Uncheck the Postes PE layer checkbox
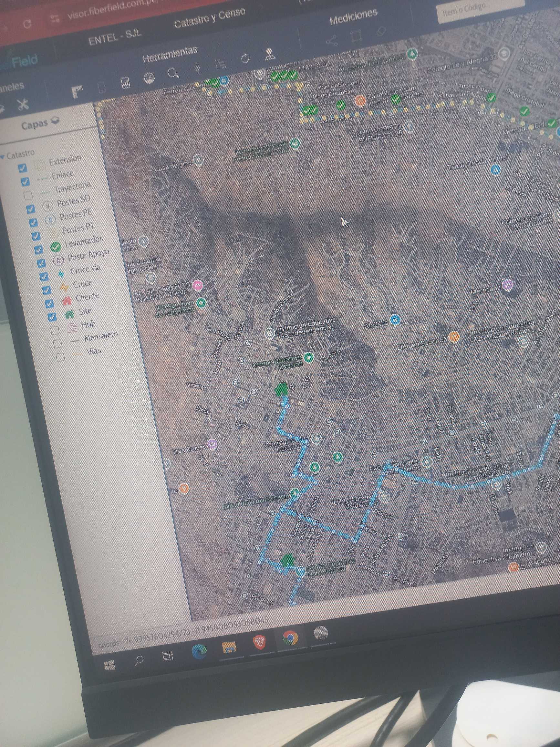Screen dimensions: 560x747 [33, 223]
